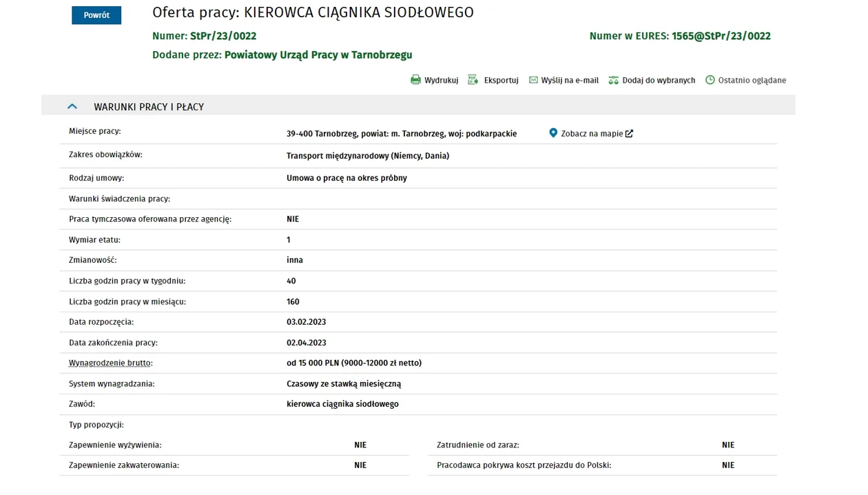The image size is (868, 495).
Task: Click the WARUNKI PRACY I PŁACY section header
Action: click(418, 106)
